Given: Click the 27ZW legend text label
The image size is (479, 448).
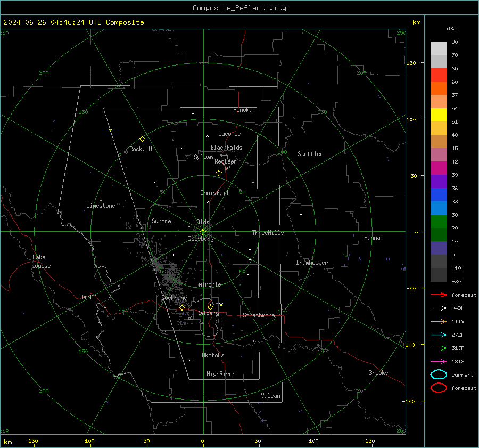Looking at the screenshot, I should pos(458,335).
